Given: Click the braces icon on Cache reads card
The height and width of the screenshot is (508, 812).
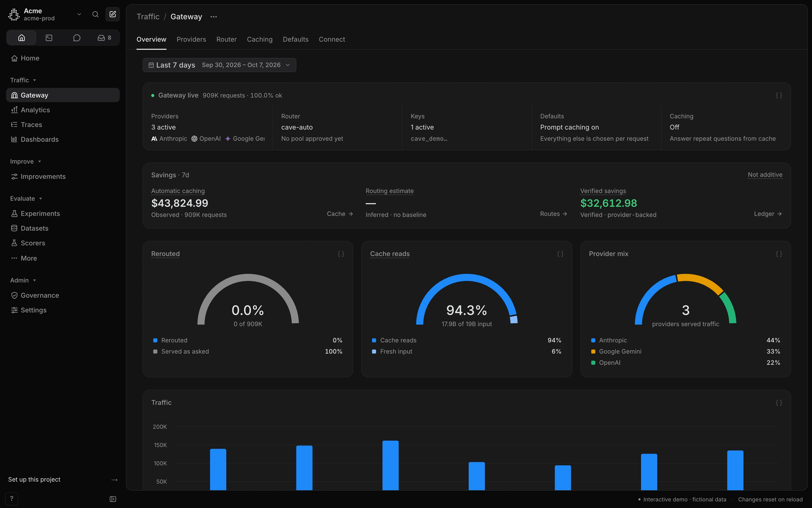Looking at the screenshot, I should 560,254.
